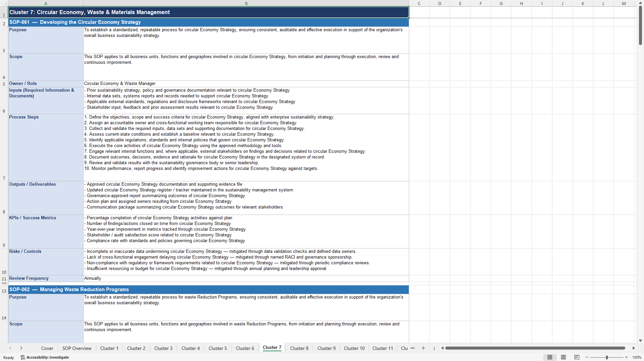This screenshot has width=644, height=361.
Task: Select all cells with the corner triangle
Action: click(x=4, y=3)
